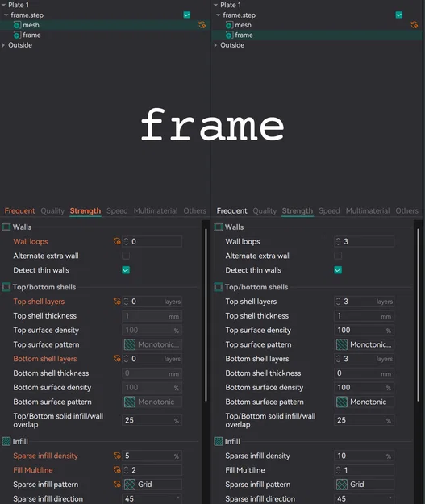
Task: Reset Wall loops value in left panel
Action: pyautogui.click(x=117, y=241)
